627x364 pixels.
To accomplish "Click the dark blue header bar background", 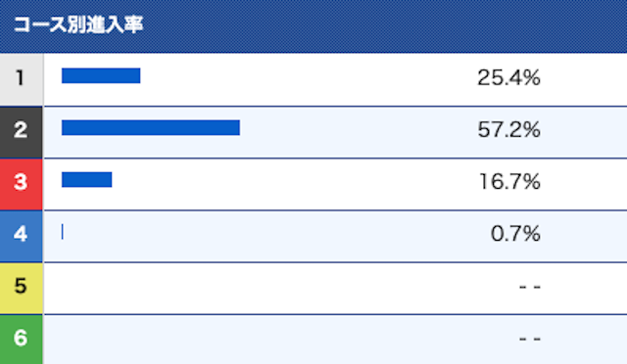I will point(384,26).
